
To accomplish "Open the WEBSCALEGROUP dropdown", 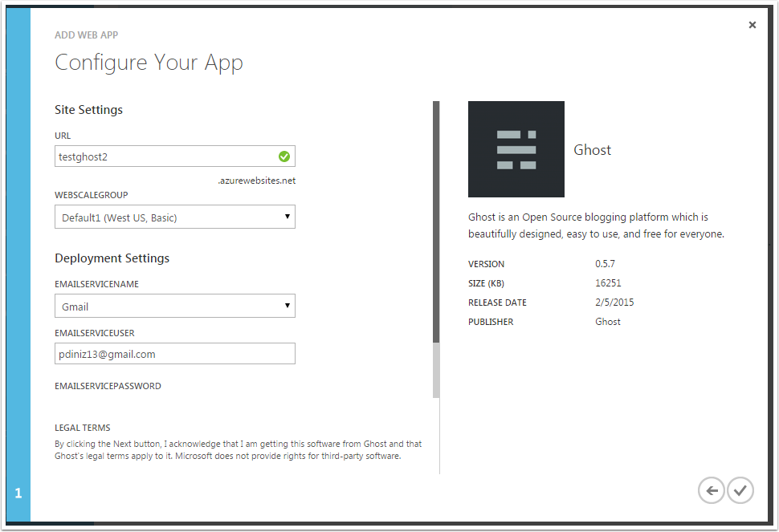I will pyautogui.click(x=175, y=217).
